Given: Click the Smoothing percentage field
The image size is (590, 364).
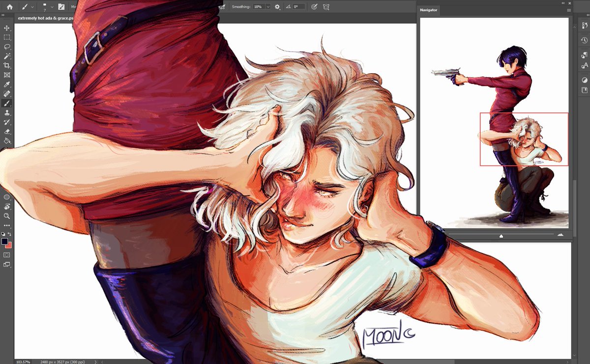Looking at the screenshot, I should coord(258,7).
